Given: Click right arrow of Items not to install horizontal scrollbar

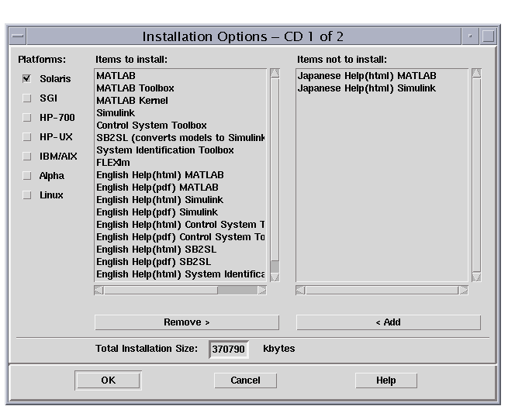Looking at the screenshot, I should (x=464, y=290).
